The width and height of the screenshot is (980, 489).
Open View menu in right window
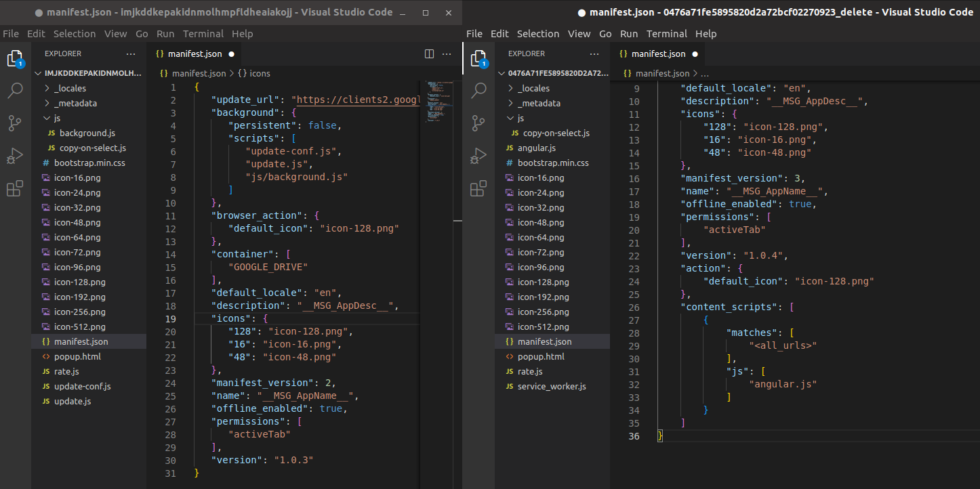[x=579, y=34]
